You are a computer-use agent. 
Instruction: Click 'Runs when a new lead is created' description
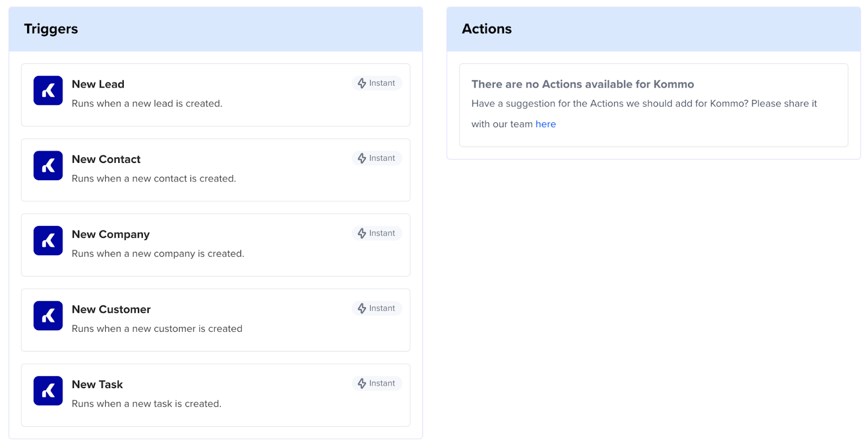pyautogui.click(x=147, y=104)
